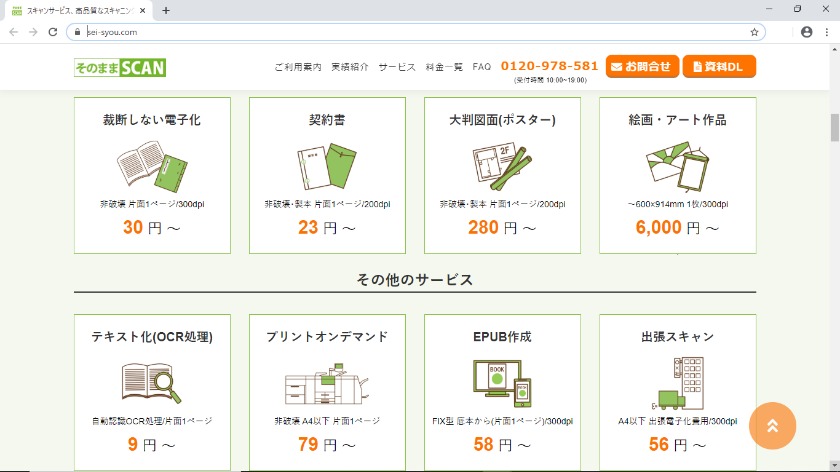
Task: Click the magnifier book icon for テキスト化(OCR処理)
Action: [x=152, y=383]
